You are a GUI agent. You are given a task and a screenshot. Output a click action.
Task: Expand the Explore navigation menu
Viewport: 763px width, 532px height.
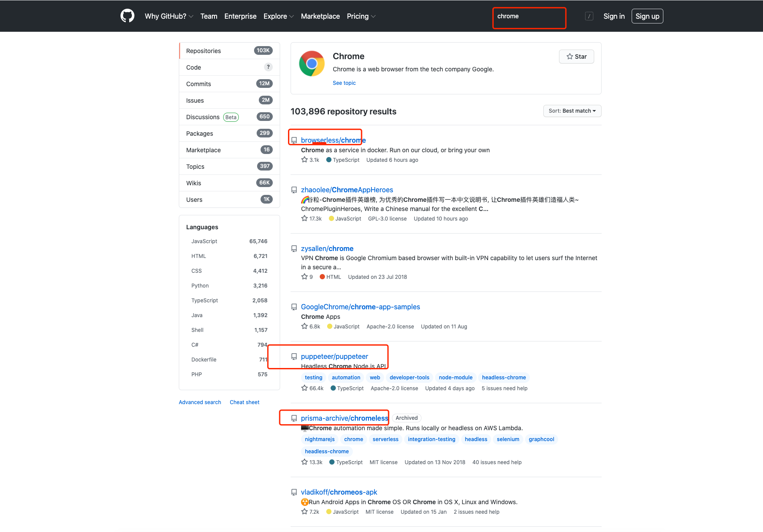(x=278, y=16)
